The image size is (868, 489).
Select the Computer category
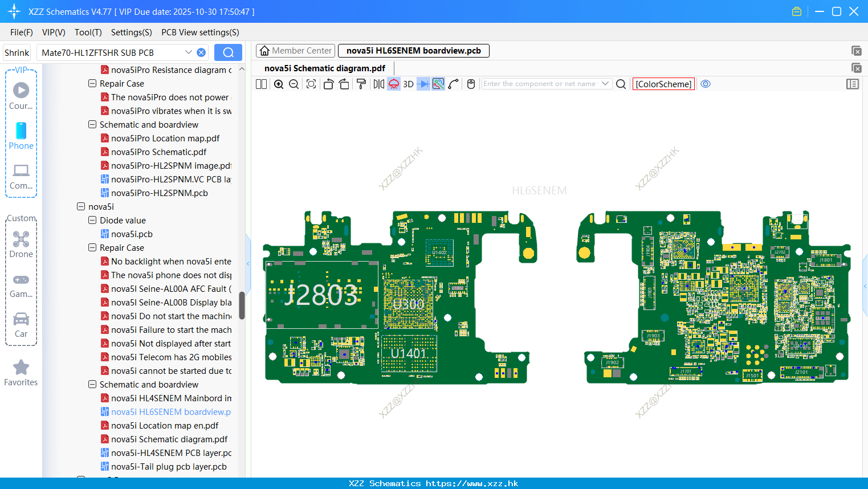click(21, 177)
